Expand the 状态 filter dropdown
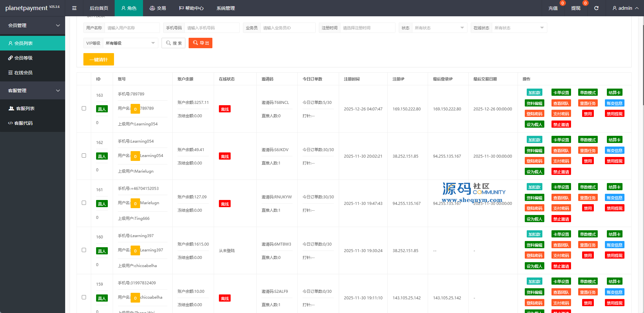This screenshot has height=313, width=644. pyautogui.click(x=439, y=28)
